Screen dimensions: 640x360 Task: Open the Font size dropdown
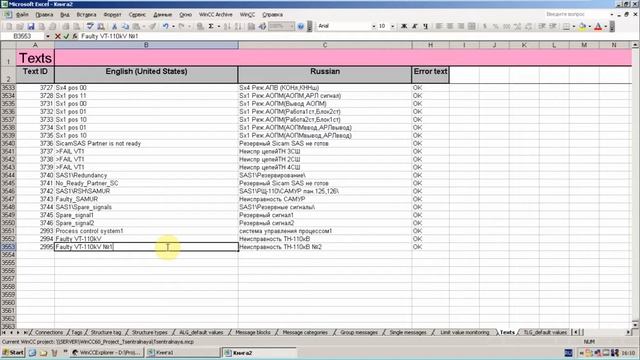point(393,26)
